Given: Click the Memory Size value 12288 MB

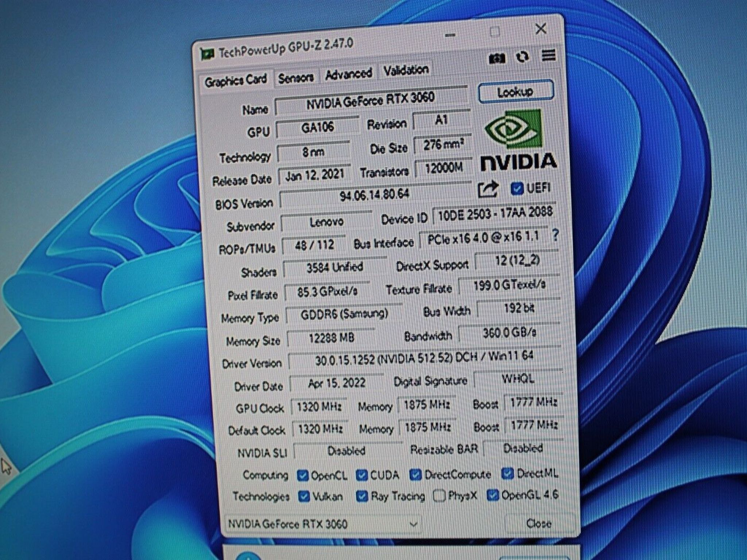Looking at the screenshot, I should [x=331, y=338].
